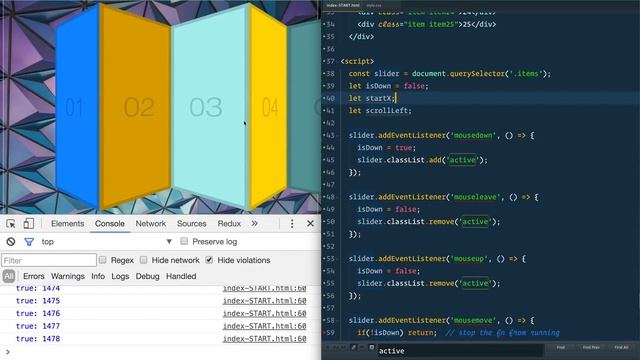Filter console by Logs
Image resolution: width=640 pixels, height=360 pixels.
(x=120, y=276)
